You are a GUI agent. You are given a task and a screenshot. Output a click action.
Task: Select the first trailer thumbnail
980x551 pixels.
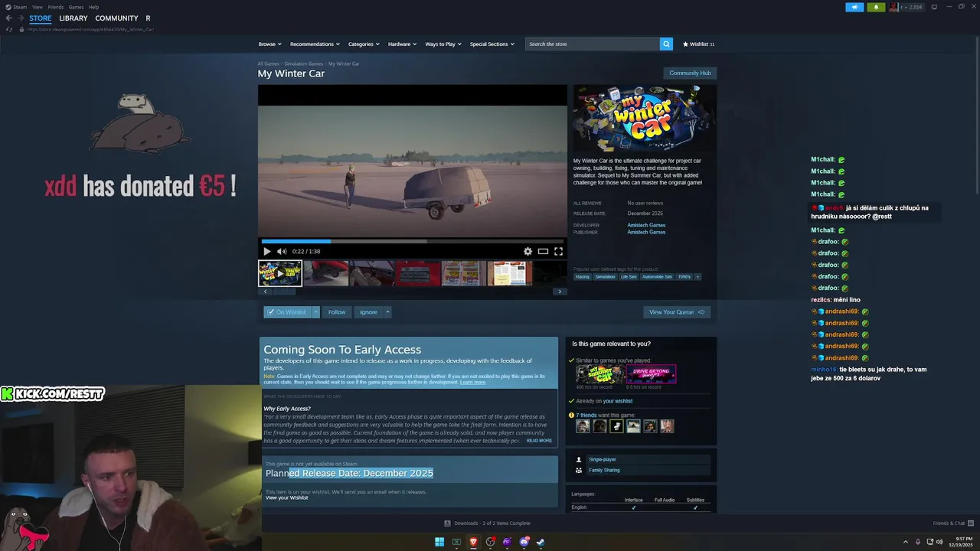click(280, 273)
